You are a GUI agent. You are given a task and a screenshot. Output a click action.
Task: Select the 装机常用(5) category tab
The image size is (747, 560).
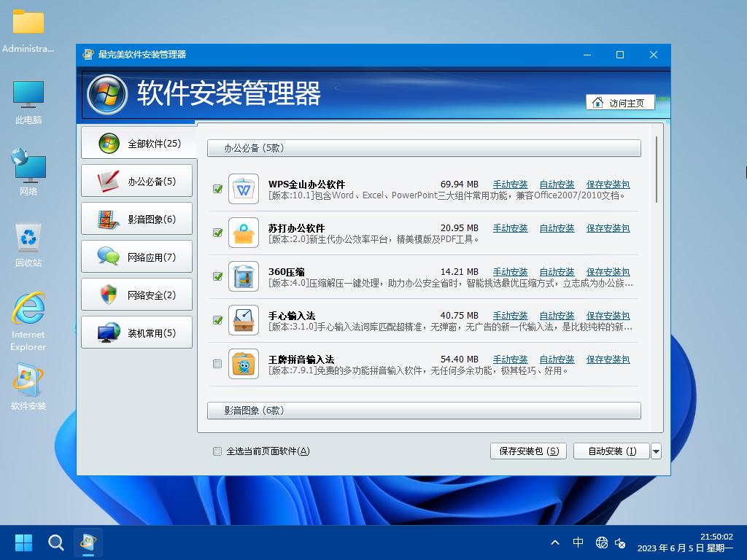137,333
